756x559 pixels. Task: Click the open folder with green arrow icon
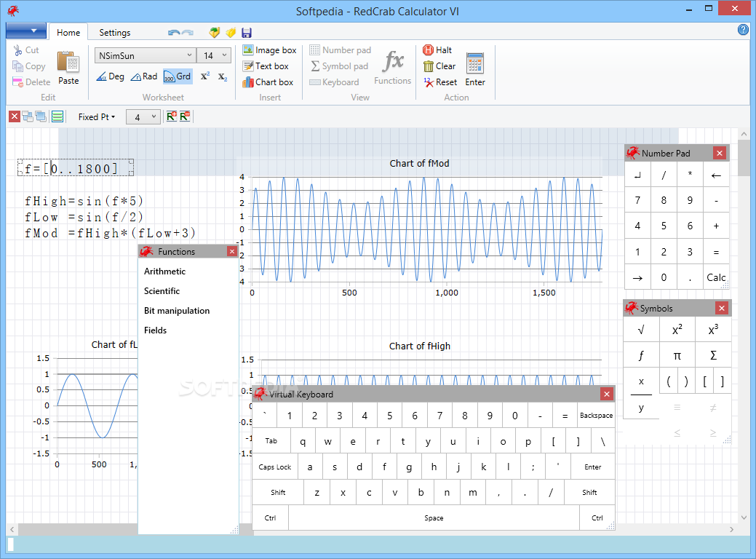coord(215,33)
